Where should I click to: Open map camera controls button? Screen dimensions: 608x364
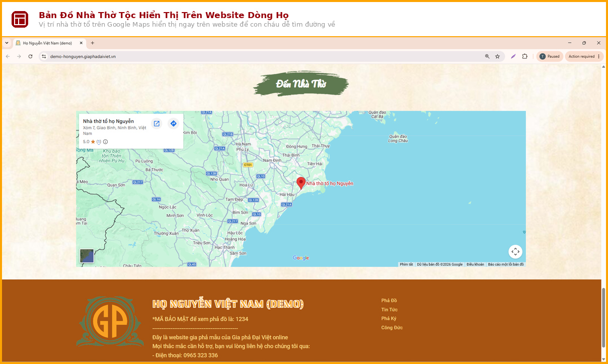pyautogui.click(x=515, y=251)
